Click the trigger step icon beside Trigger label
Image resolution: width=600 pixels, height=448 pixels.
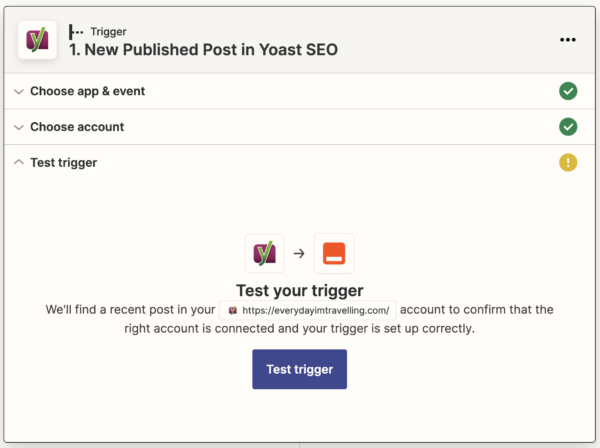click(76, 32)
